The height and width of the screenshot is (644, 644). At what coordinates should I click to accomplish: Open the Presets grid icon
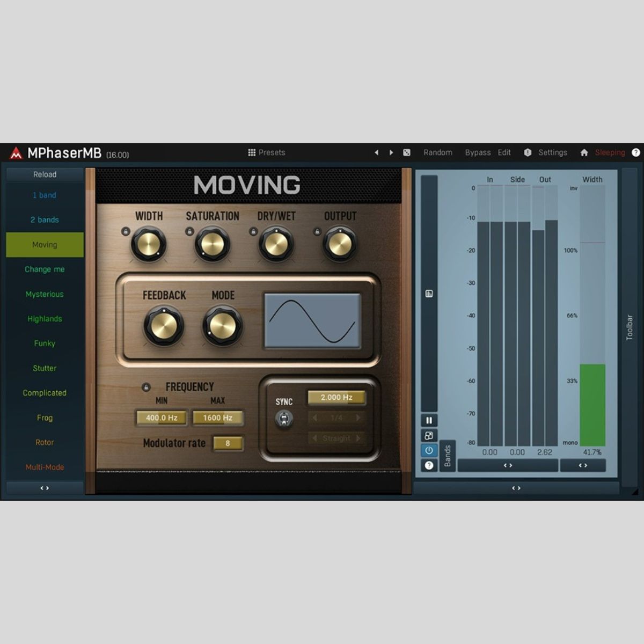click(252, 152)
